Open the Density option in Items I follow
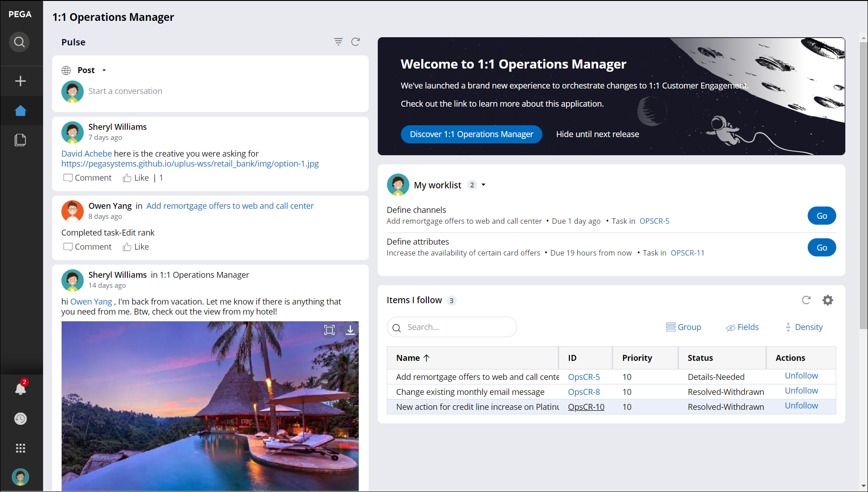 pos(804,327)
